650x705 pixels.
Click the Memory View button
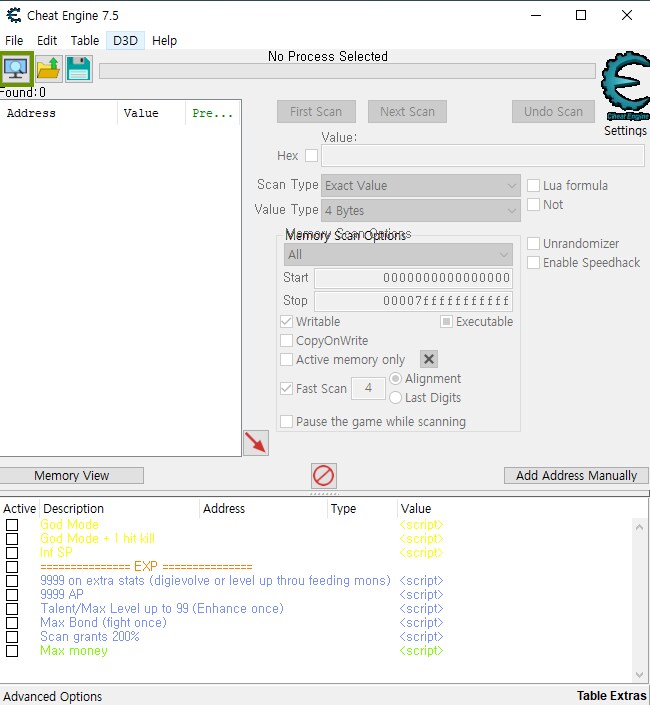[x=71, y=476]
